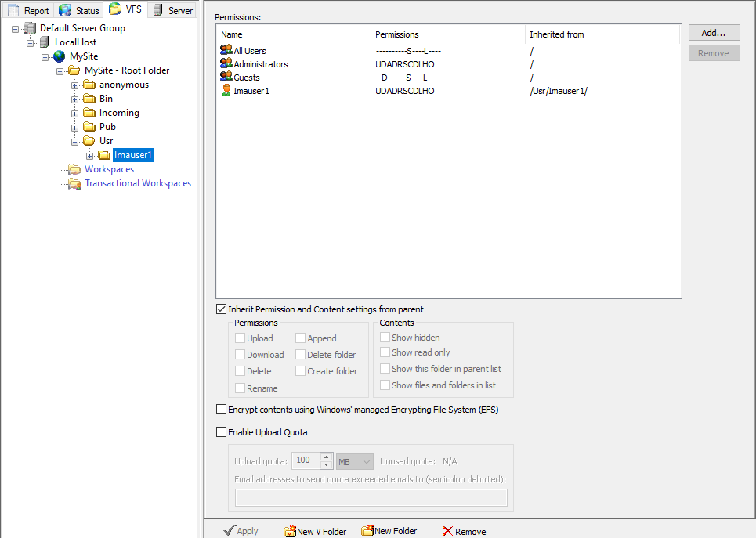Click the Imauser1 user icon in permissions list
756x538 pixels.
click(226, 91)
